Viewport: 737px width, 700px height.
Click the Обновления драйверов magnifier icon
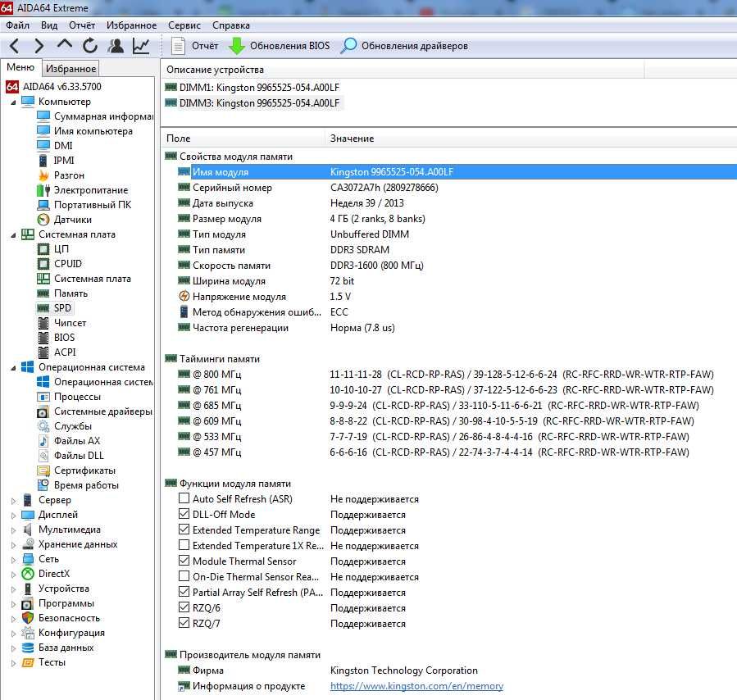(x=348, y=46)
